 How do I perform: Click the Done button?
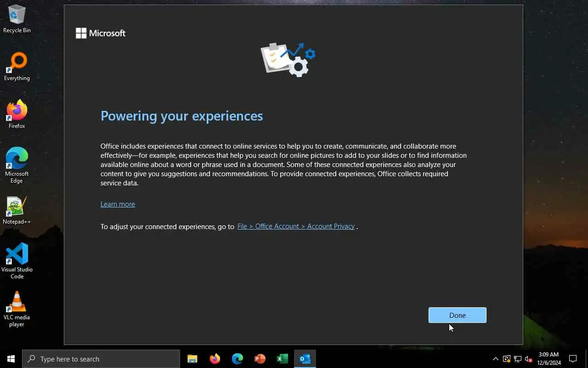click(x=457, y=315)
